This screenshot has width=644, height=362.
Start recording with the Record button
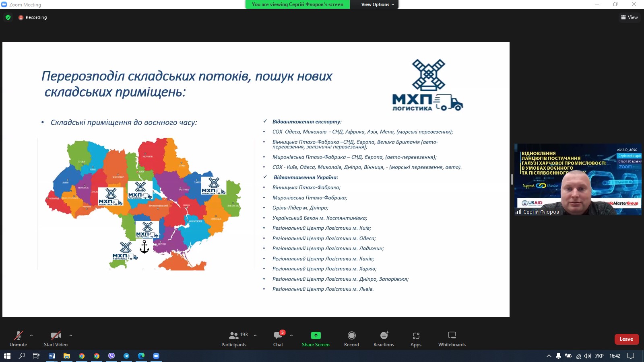point(351,339)
